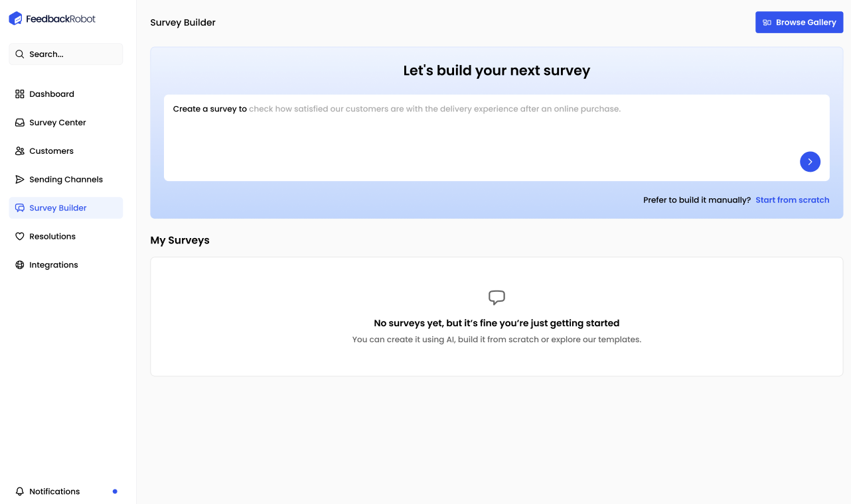
Task: Click the search magnifier icon
Action: tap(21, 54)
